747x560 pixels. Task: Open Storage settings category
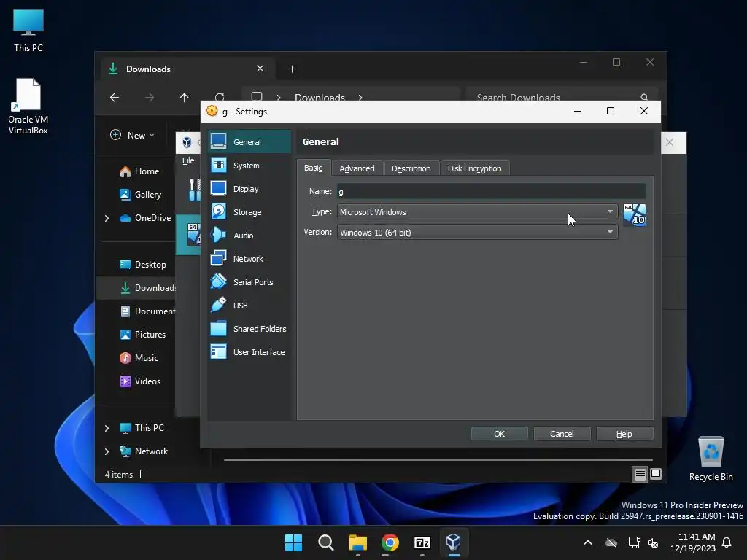[x=249, y=212]
